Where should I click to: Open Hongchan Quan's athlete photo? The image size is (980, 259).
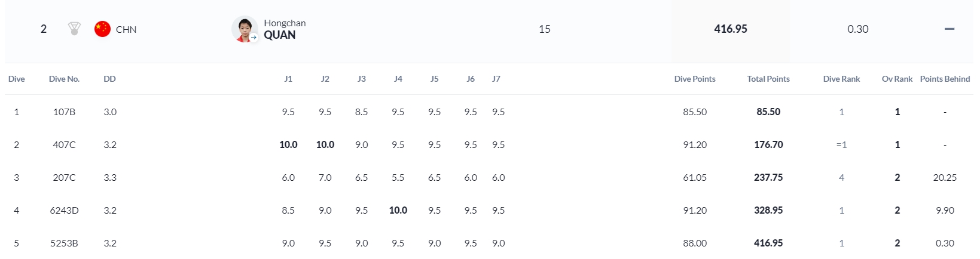click(x=243, y=28)
